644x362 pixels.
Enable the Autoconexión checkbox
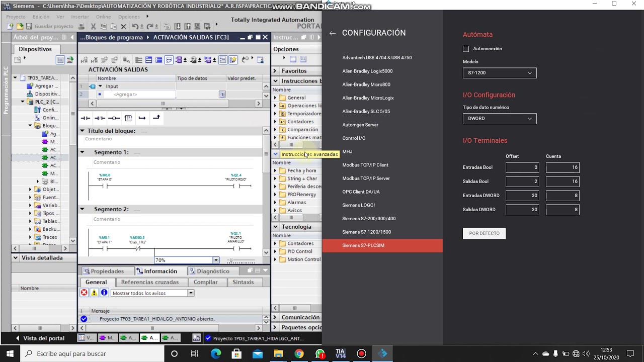(466, 49)
